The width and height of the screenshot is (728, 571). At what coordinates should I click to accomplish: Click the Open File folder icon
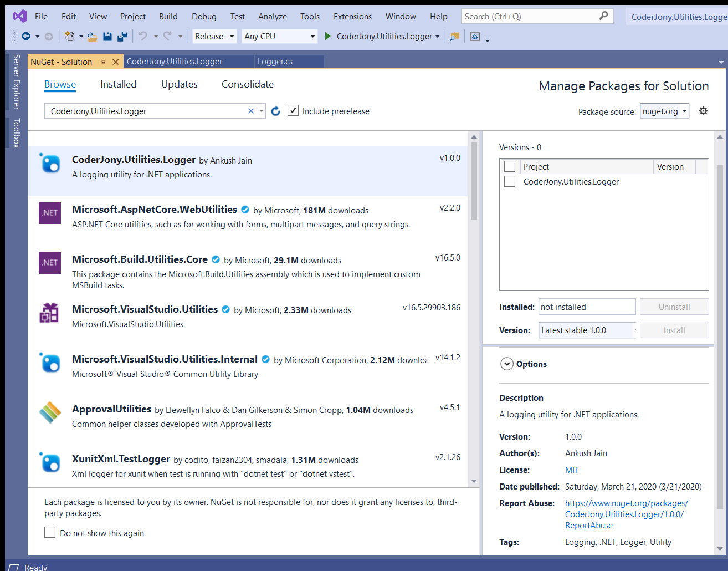(x=92, y=37)
